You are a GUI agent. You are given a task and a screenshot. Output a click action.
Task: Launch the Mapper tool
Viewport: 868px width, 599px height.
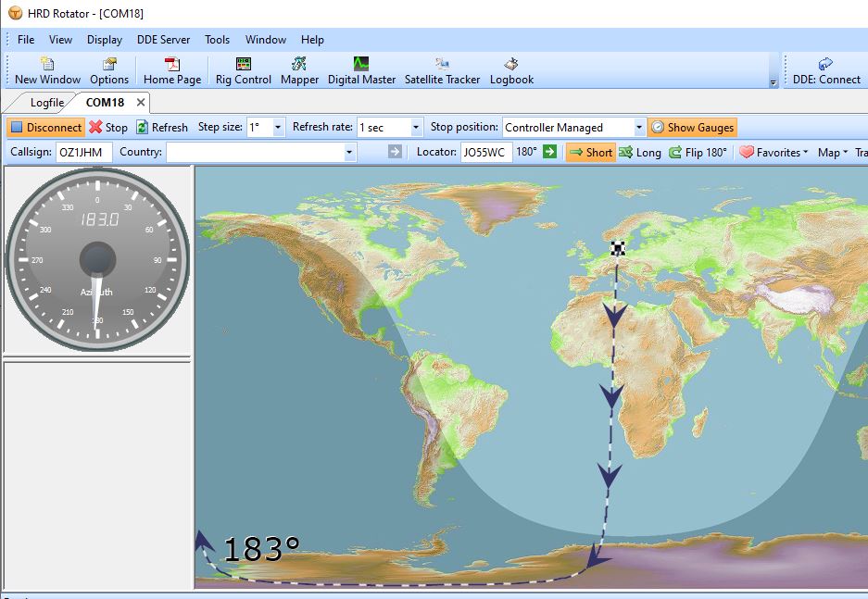click(299, 70)
